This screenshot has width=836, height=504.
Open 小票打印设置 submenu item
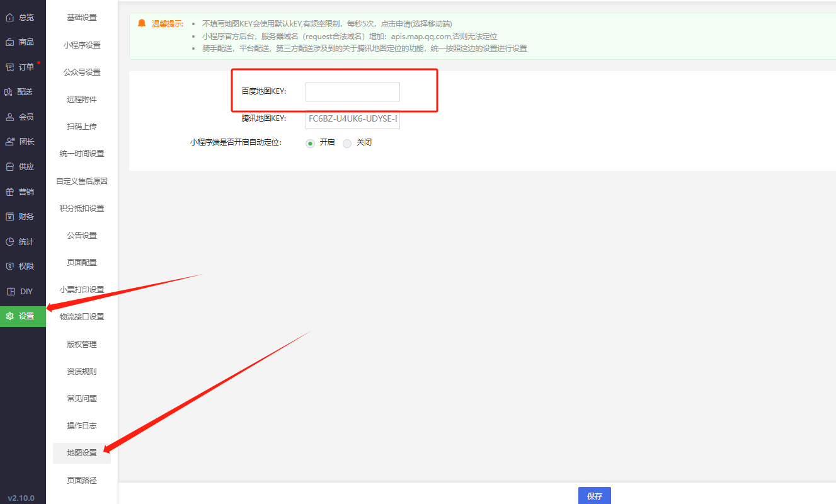[82, 290]
